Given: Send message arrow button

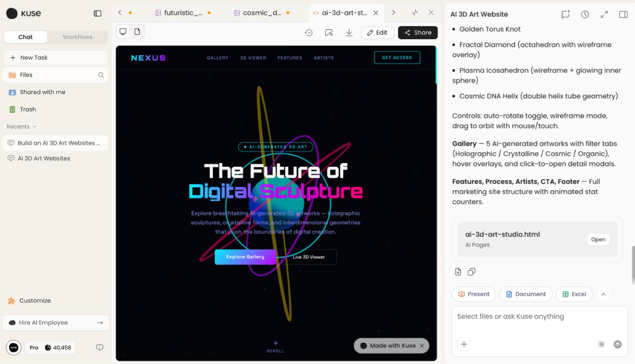Looking at the screenshot, I should [x=618, y=345].
